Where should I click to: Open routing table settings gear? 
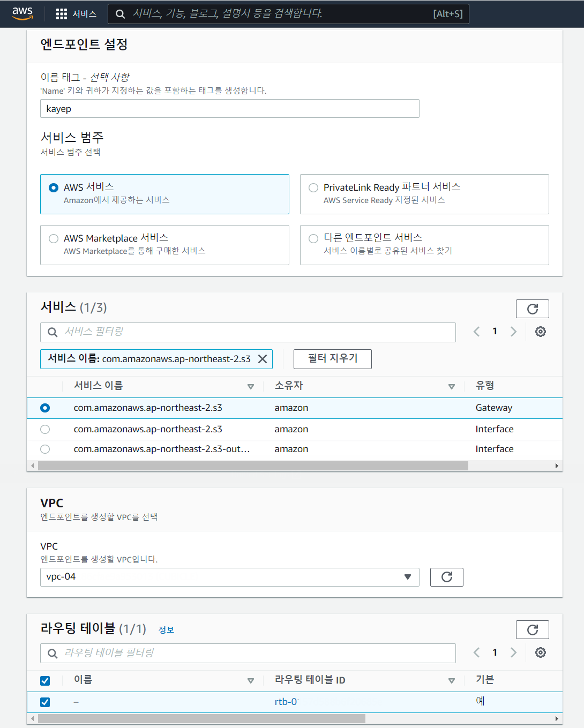click(x=541, y=652)
